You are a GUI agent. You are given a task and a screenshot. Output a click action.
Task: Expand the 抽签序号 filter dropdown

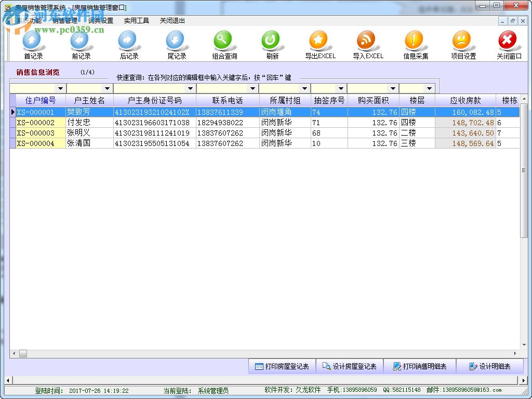point(341,88)
